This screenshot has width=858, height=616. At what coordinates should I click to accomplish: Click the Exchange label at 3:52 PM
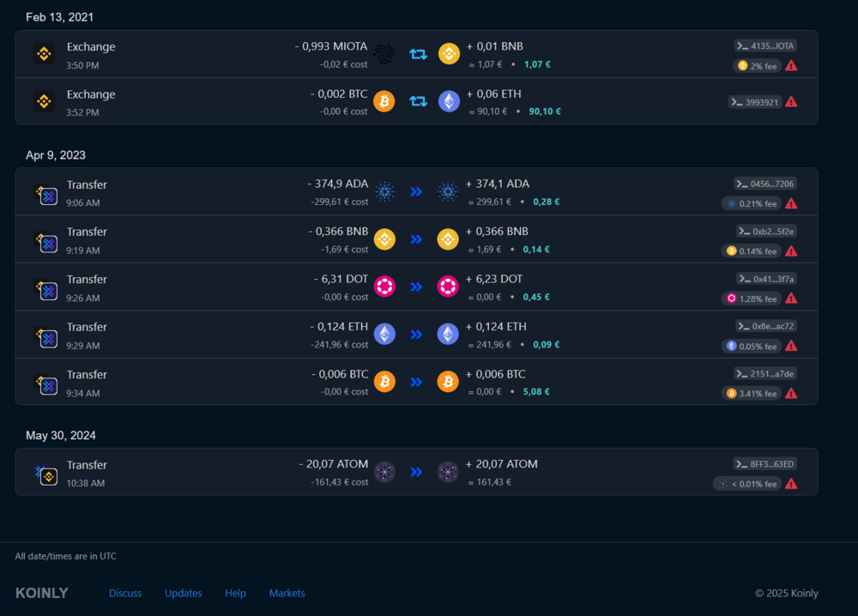(91, 94)
